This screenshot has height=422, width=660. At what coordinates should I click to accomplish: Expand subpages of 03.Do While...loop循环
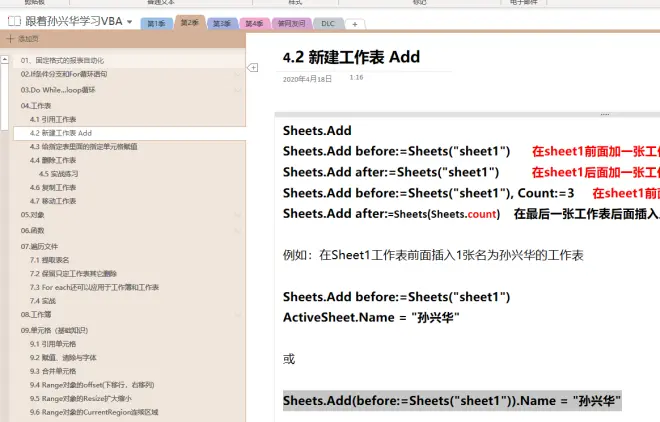tap(238, 90)
